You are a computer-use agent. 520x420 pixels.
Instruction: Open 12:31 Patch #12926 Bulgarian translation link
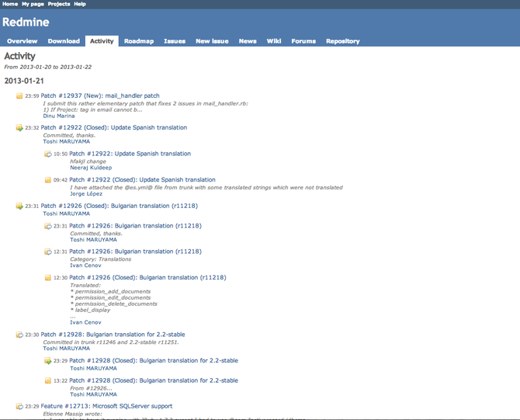click(x=135, y=252)
